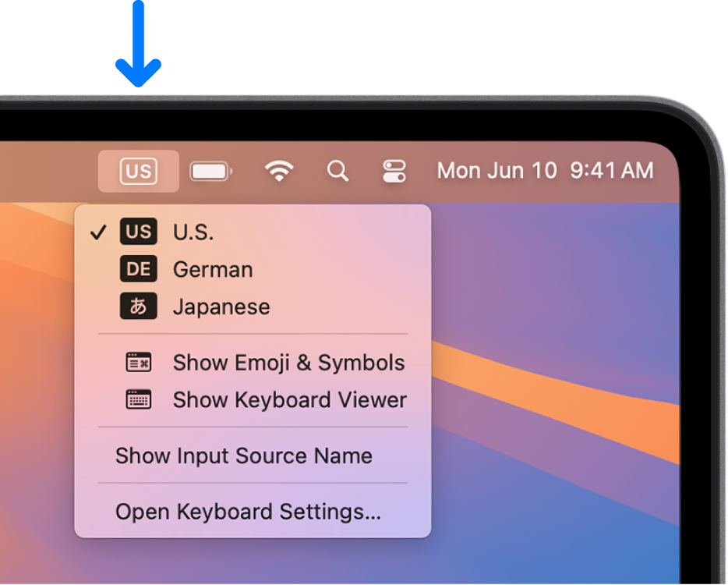Click the date and time Mon Jun 10
728x585 pixels.
[x=545, y=171]
